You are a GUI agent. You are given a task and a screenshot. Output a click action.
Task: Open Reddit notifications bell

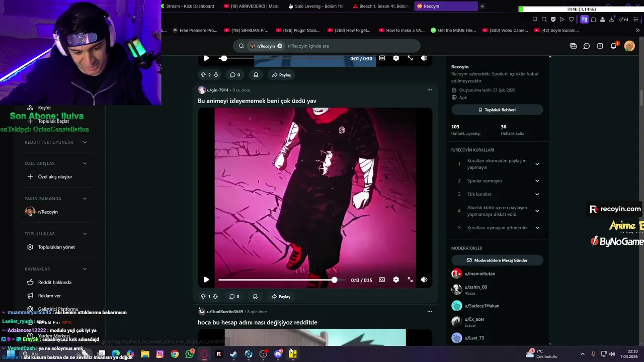click(614, 46)
